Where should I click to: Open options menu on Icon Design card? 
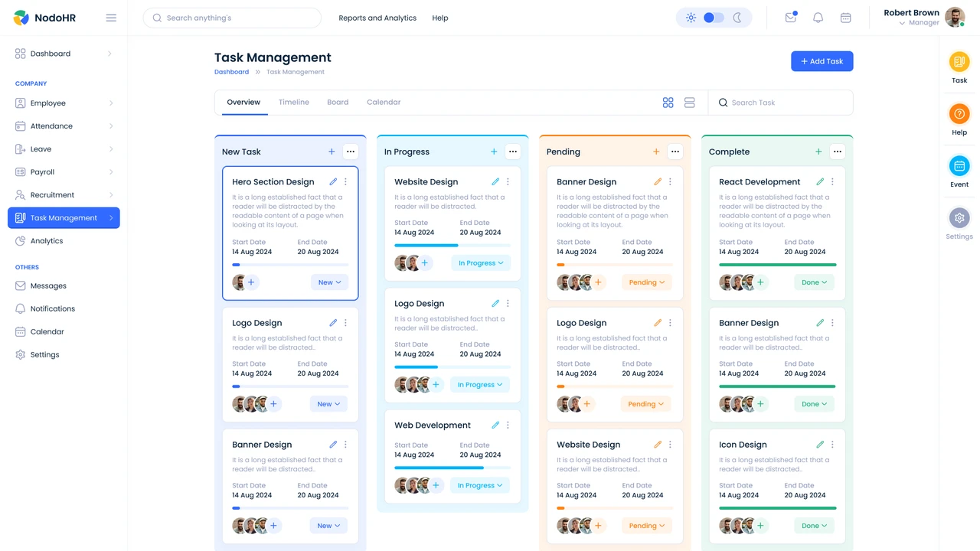click(832, 445)
